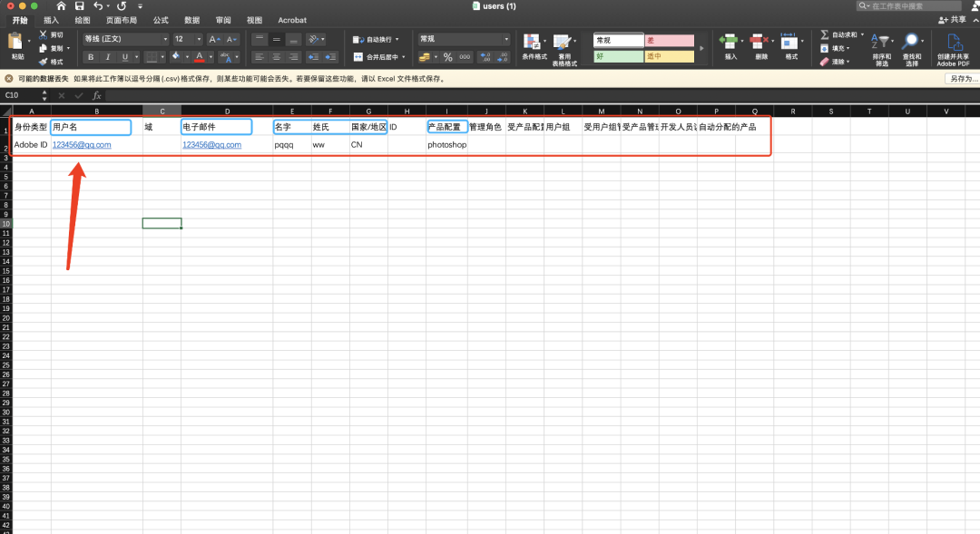
Task: Click the Name Box showing C10
Action: pyautogui.click(x=21, y=95)
